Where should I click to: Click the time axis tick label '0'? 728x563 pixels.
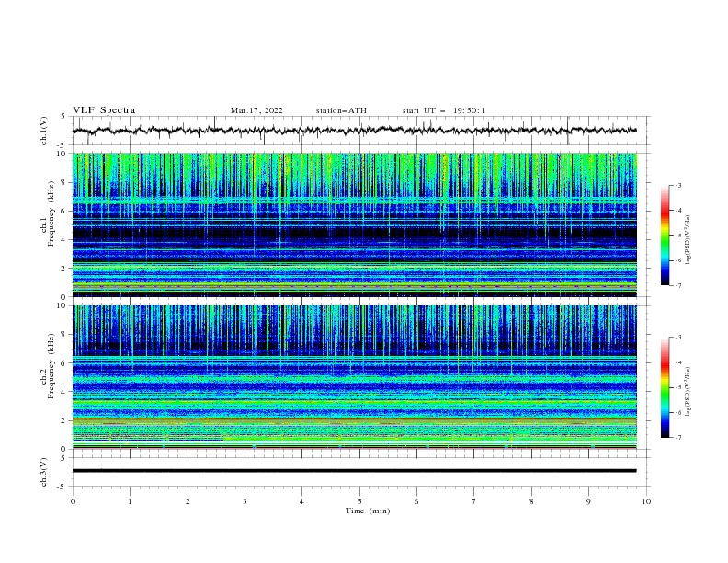(73, 501)
